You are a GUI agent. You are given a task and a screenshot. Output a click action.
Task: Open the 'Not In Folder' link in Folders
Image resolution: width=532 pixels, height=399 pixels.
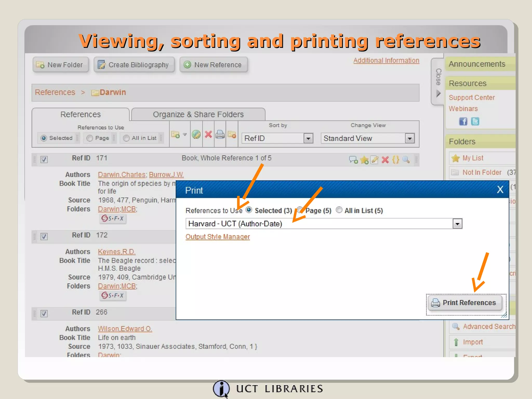coord(482,172)
